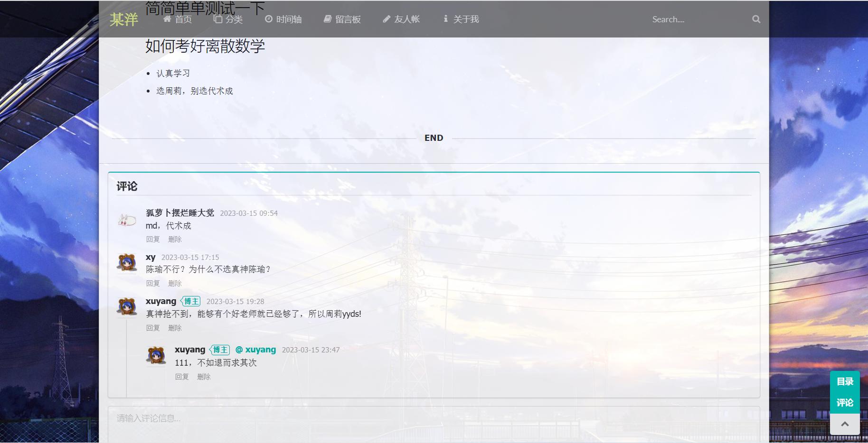The width and height of the screenshot is (868, 443).
Task: Click the scroll-to-top arrow button
Action: click(x=844, y=424)
